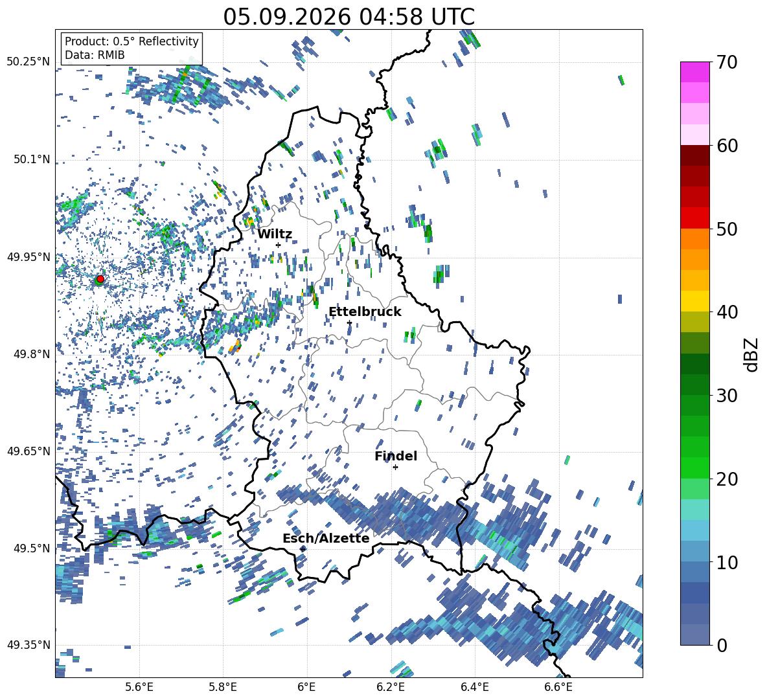Image resolution: width=767 pixels, height=700 pixels.
Task: Click the 49.95°N latitude tick label
Action: point(29,256)
